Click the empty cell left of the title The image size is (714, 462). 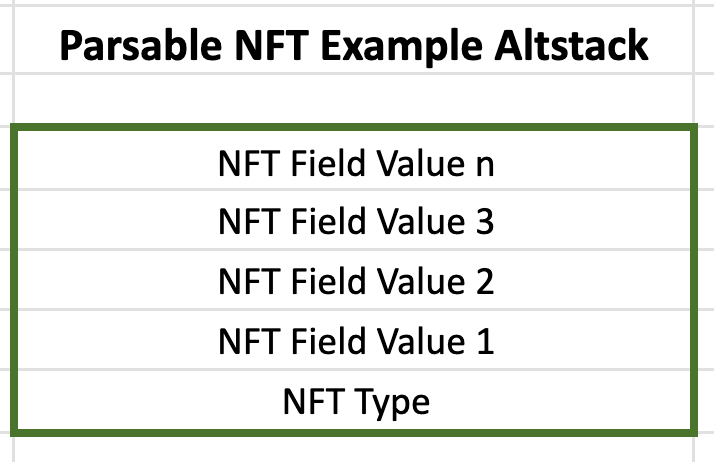7,46
